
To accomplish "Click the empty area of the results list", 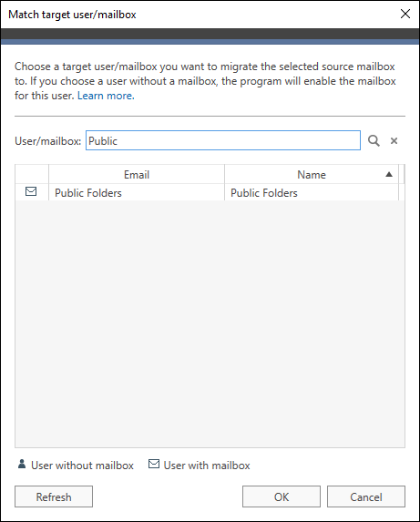I will [210, 323].
